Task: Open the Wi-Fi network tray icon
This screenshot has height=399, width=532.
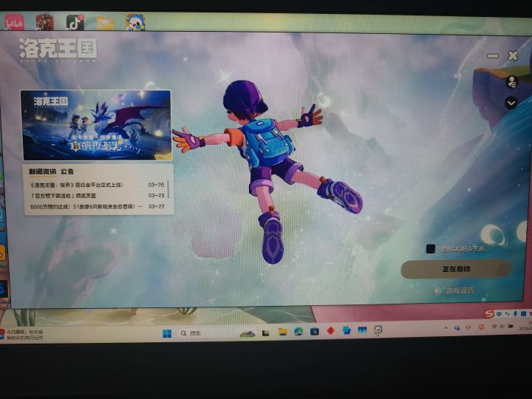Action: [x=494, y=327]
